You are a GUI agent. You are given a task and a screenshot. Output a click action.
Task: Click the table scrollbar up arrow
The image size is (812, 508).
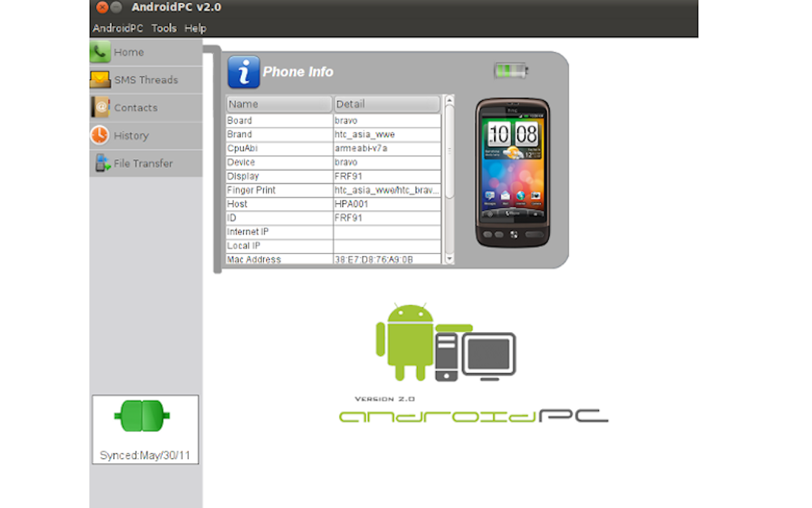tap(449, 100)
